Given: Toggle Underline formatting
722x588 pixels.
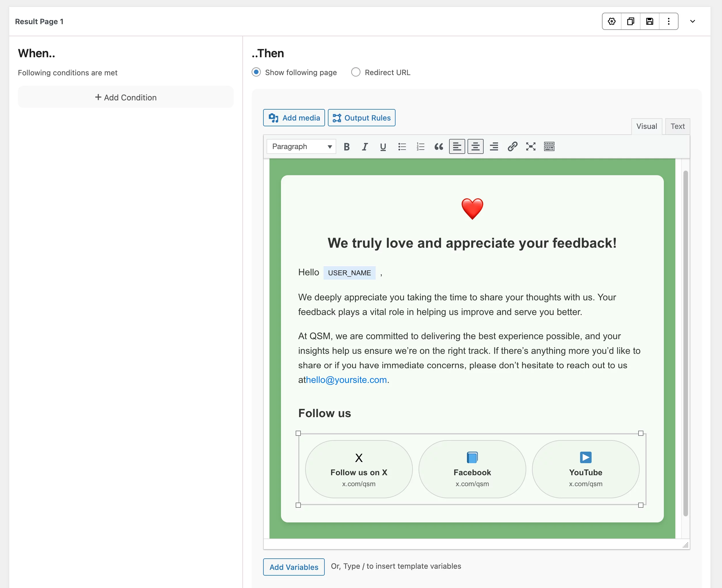Looking at the screenshot, I should [383, 146].
